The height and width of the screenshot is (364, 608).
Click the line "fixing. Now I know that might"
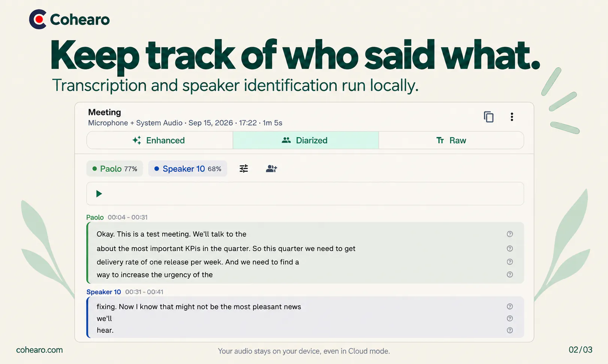199,307
